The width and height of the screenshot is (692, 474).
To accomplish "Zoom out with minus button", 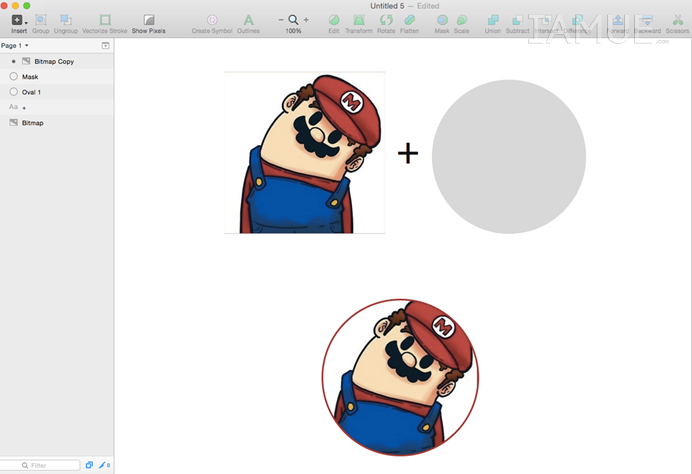I will click(x=281, y=20).
